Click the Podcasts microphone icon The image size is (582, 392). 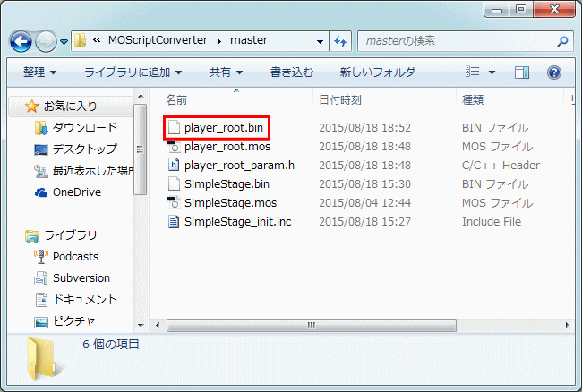(41, 257)
